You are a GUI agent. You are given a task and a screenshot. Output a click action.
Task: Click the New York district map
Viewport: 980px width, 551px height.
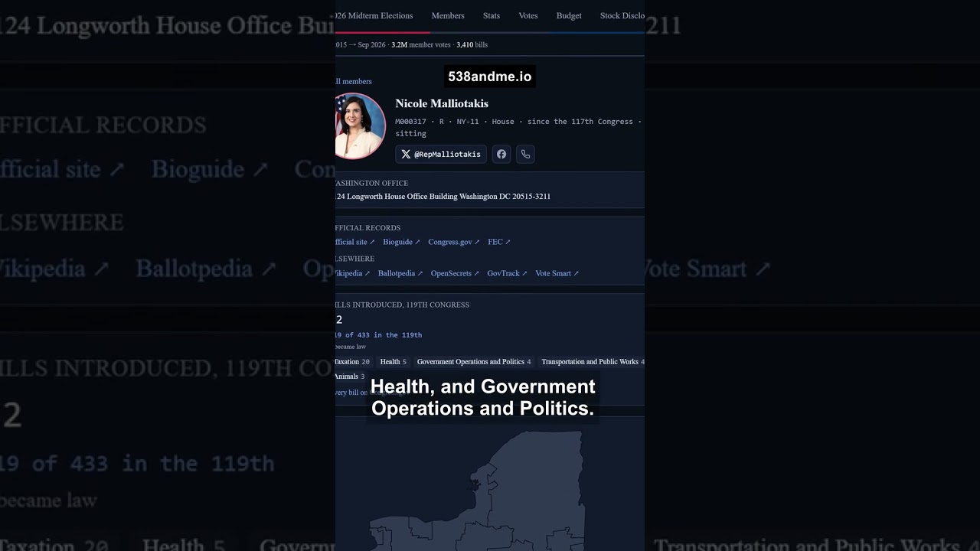[479, 490]
